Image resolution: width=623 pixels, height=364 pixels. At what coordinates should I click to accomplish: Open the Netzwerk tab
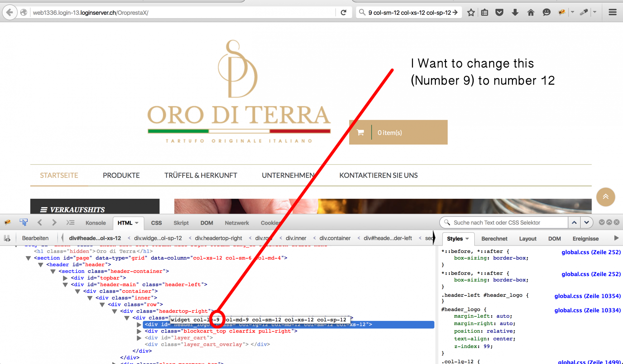point(236,223)
